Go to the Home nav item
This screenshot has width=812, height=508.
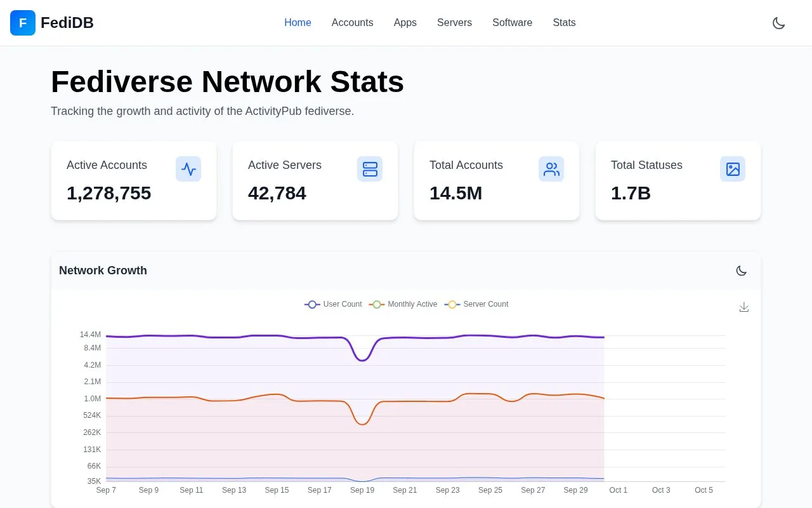point(298,23)
